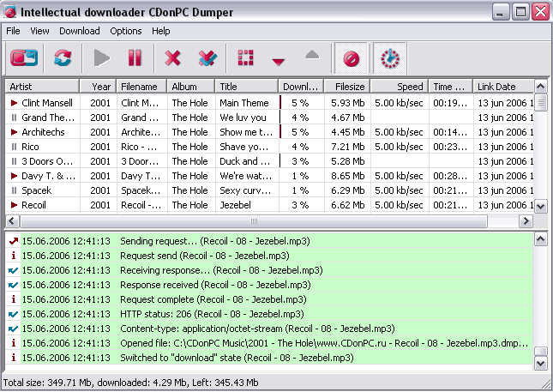
Task: Sort by the Filename column header
Action: 141,87
